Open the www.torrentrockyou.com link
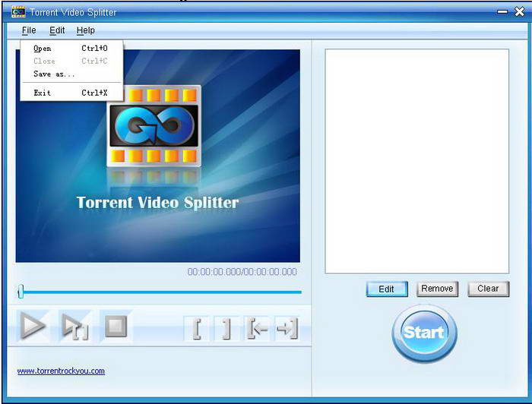 tap(61, 371)
